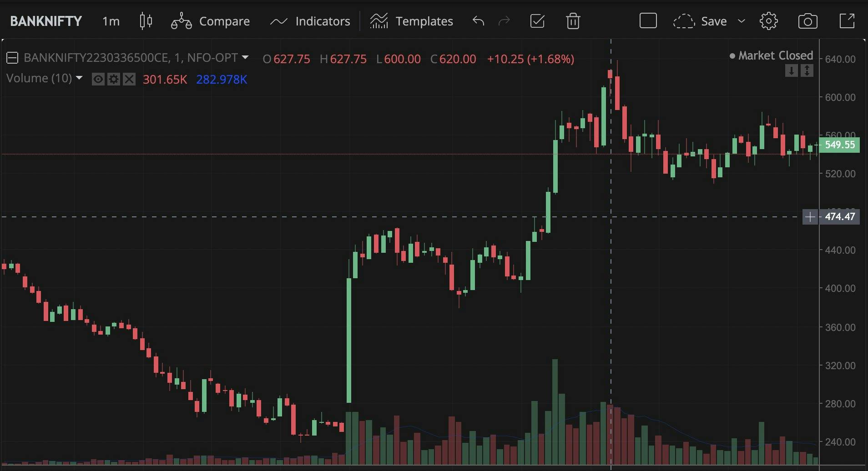Collapse the BANKNIFTY2230336500CE legend box
The image size is (868, 471).
(12, 58)
